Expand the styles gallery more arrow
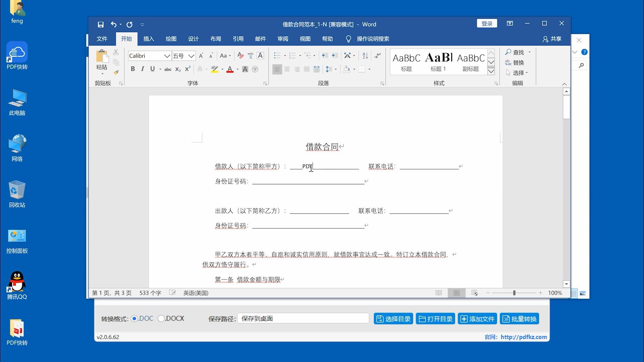Viewport: 644px width, 362px height. click(x=491, y=71)
